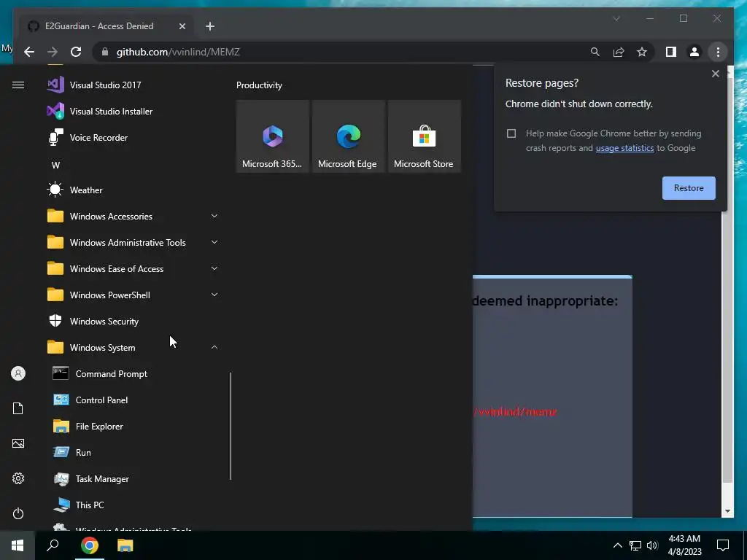Toggle Chrome side panel icon
The height and width of the screenshot is (560, 747).
pos(671,52)
